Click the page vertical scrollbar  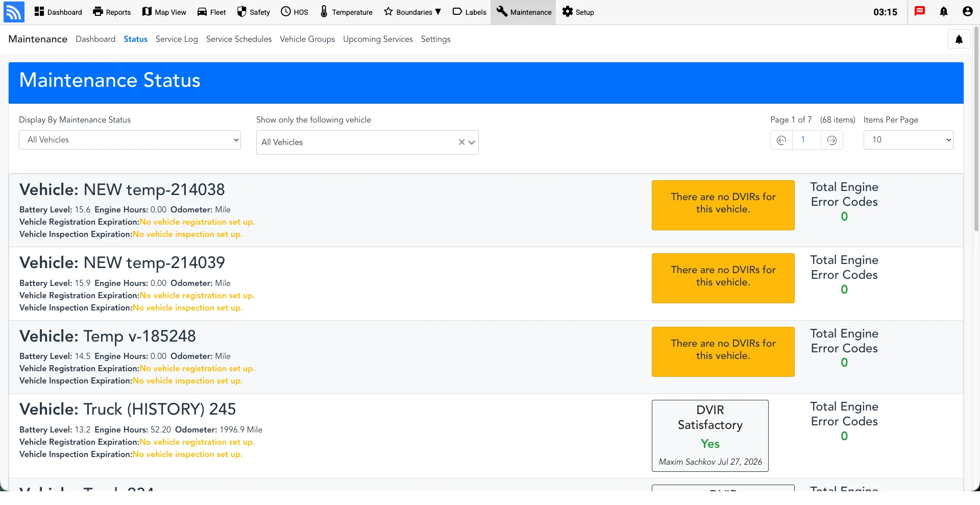(x=976, y=129)
